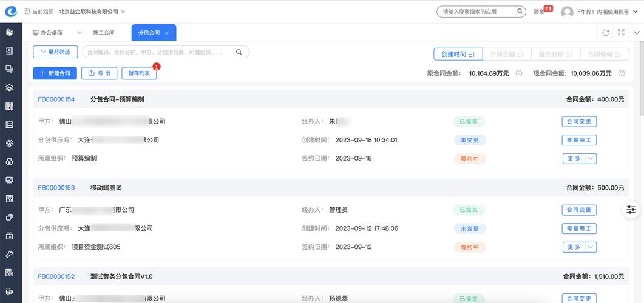Open contract link FB00000153
This screenshot has width=644, height=303.
click(56, 188)
